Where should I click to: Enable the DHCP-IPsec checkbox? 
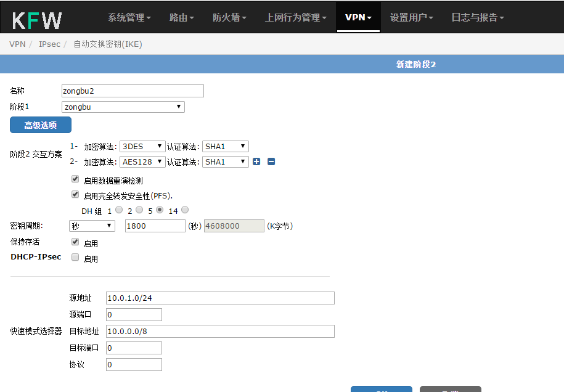click(75, 258)
